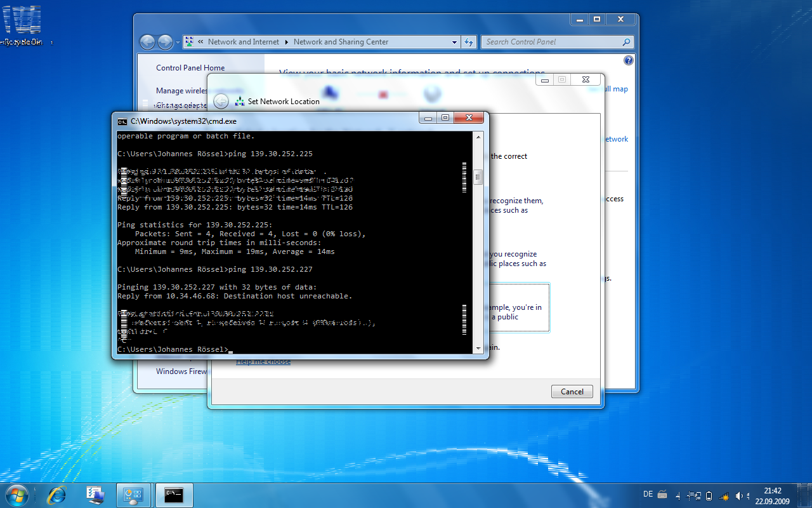The height and width of the screenshot is (508, 812).
Task: Click the command prompt scrollbar down arrow
Action: coord(478,348)
